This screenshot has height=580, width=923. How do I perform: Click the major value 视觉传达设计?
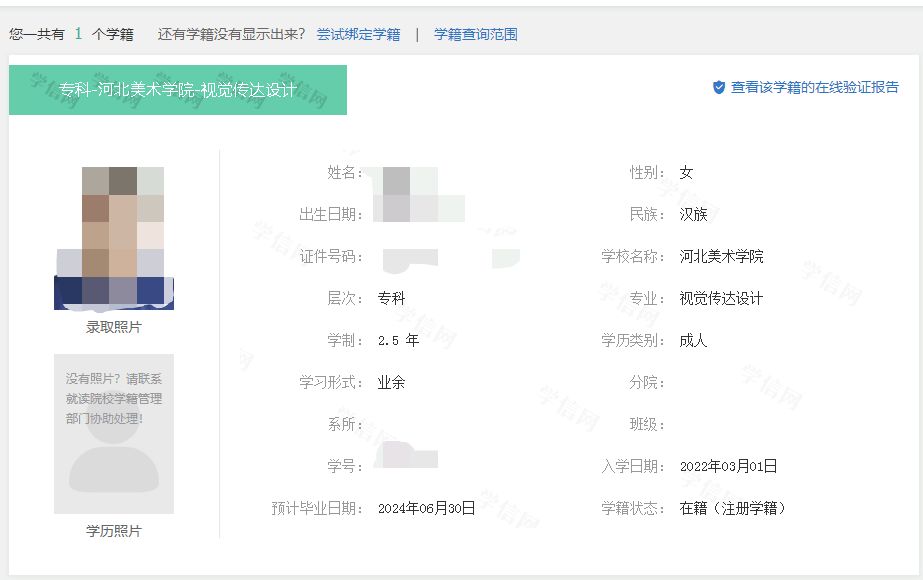[721, 298]
